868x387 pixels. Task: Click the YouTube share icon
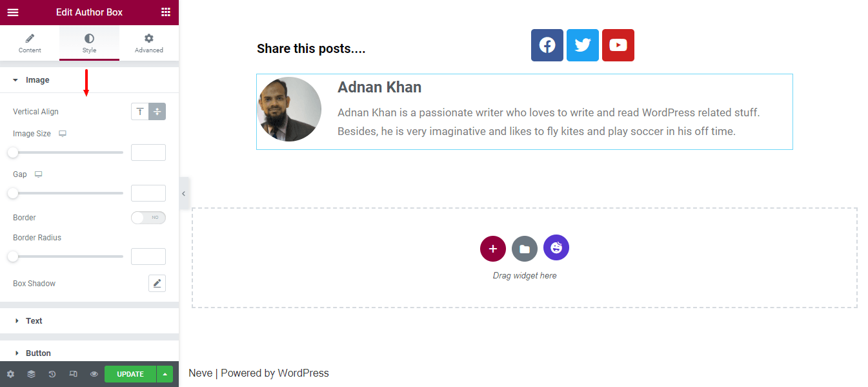(618, 45)
